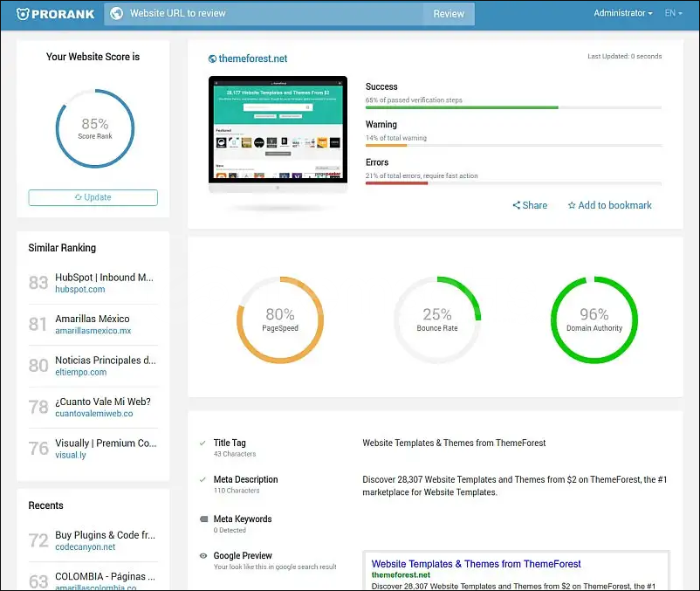Click the Google Preview label

(243, 556)
